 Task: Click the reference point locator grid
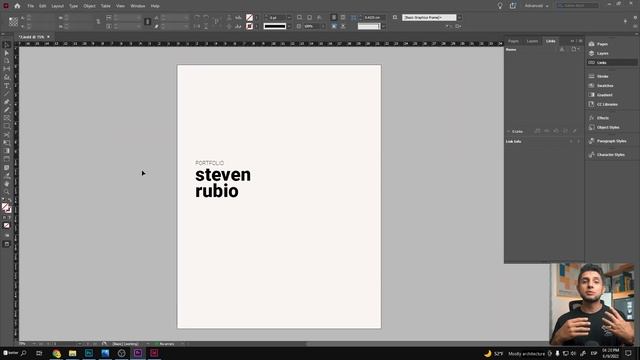coord(13,22)
